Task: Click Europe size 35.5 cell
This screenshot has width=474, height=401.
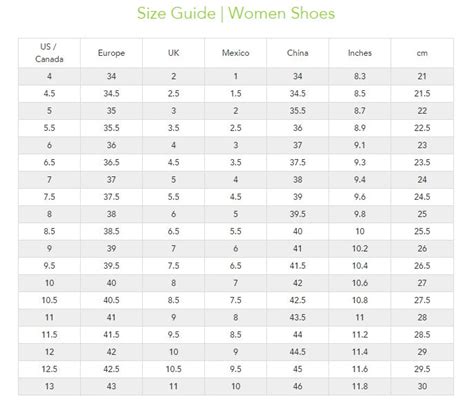Action: [111, 128]
